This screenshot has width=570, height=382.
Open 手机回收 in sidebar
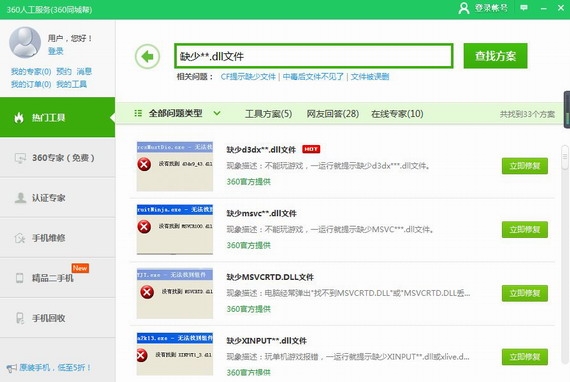click(57, 318)
